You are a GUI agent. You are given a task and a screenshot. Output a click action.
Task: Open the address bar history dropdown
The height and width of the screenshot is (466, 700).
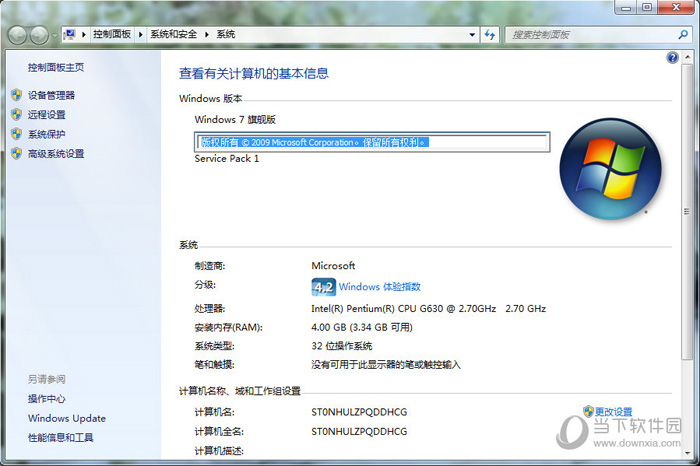(x=472, y=35)
